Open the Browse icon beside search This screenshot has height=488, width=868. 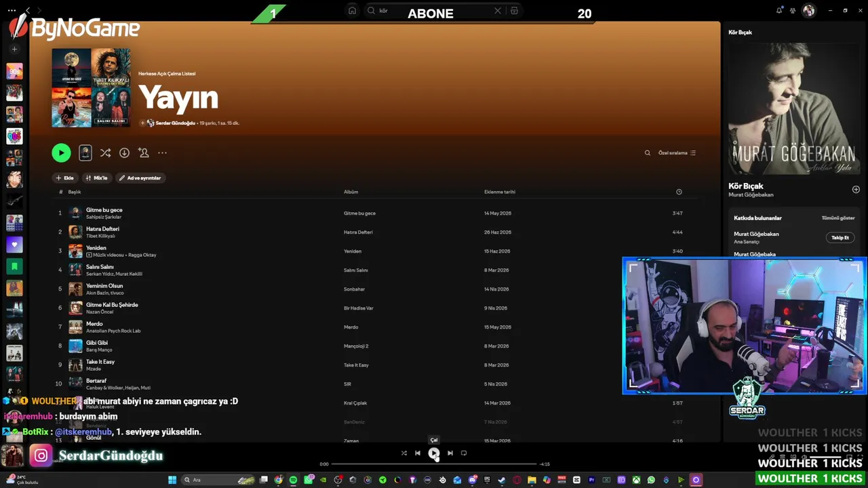pyautogui.click(x=514, y=11)
